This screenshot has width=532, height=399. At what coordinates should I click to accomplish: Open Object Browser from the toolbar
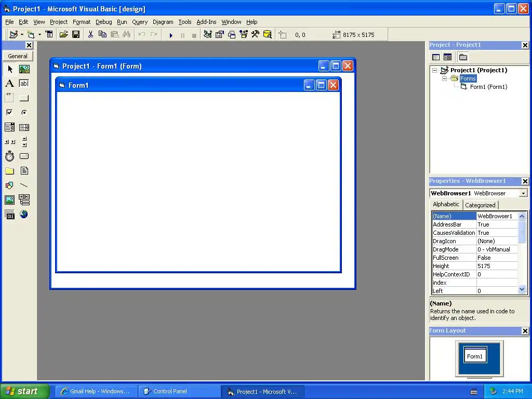pyautogui.click(x=244, y=35)
